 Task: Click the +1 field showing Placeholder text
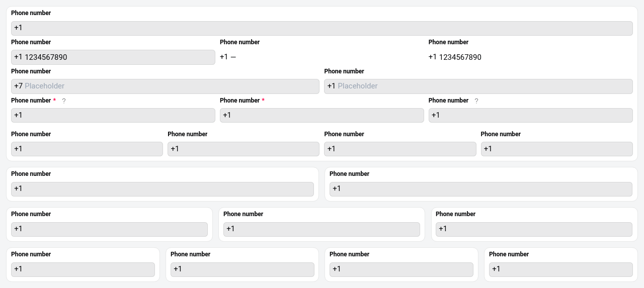478,86
